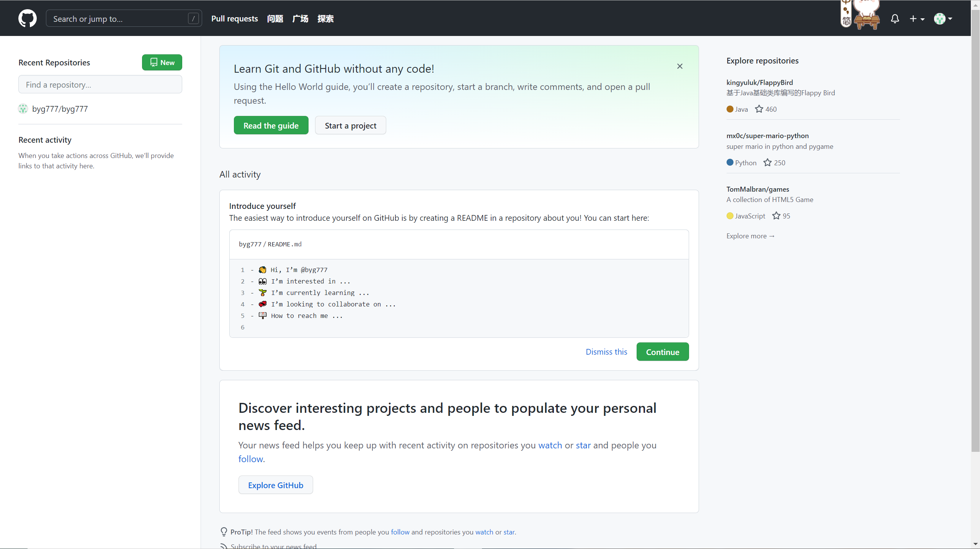Open the user avatar profile menu
This screenshot has height=549, width=980.
[x=943, y=19]
